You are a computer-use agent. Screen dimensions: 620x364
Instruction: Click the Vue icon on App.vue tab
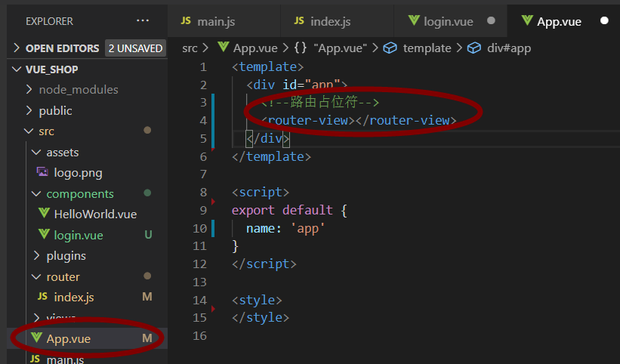point(527,20)
